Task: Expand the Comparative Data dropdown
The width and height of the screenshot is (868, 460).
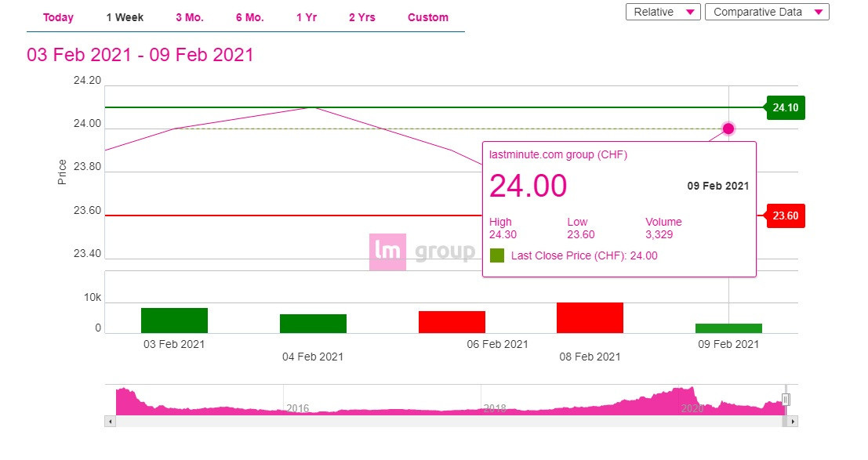Action: pyautogui.click(x=767, y=12)
